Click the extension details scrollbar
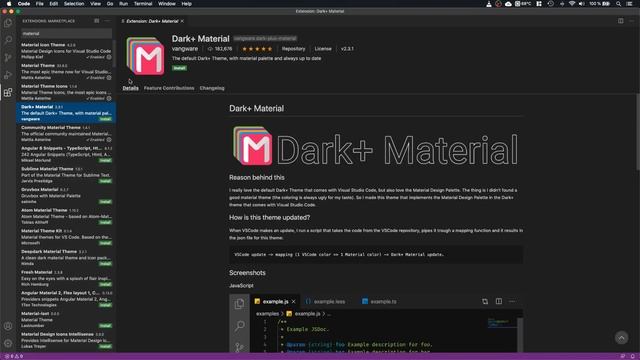The image size is (640, 360). (x=638, y=133)
